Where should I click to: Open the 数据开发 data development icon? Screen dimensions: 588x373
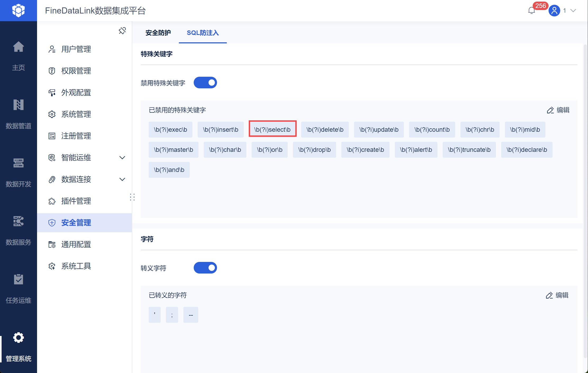tap(18, 163)
